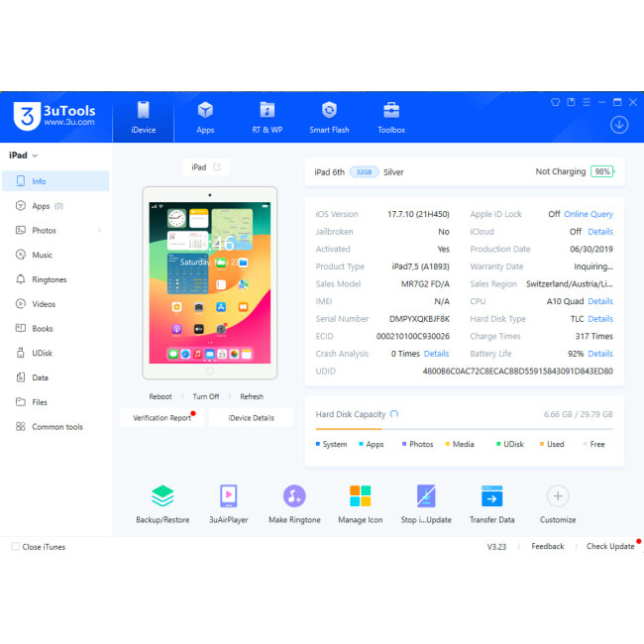Expand the iPad device dropdown
This screenshot has width=644, height=644.
pyautogui.click(x=24, y=156)
